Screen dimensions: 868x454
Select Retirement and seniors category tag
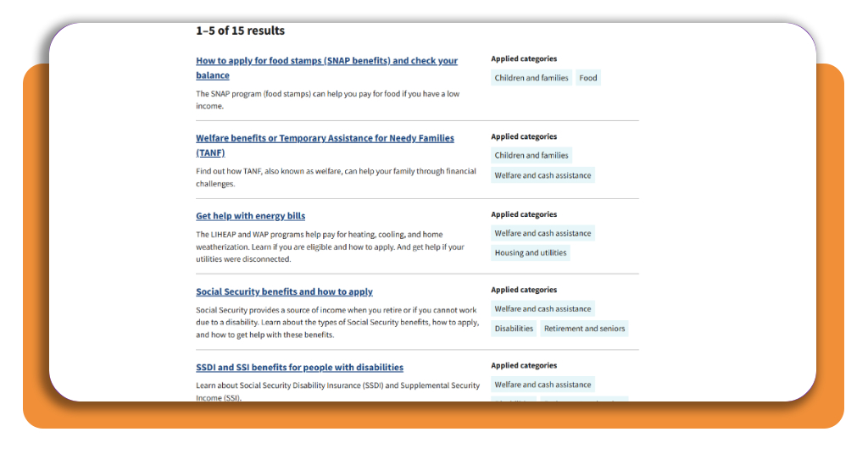(x=584, y=329)
